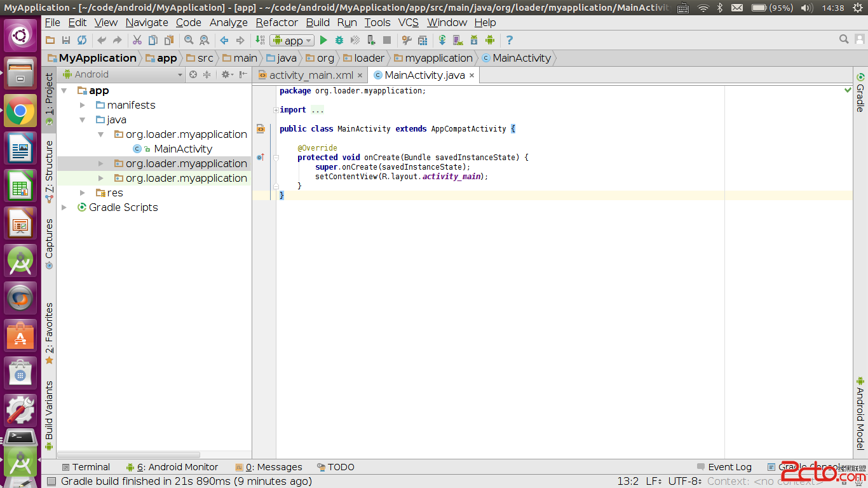The height and width of the screenshot is (488, 868).
Task: Expand the manifests folder in the tree
Action: (83, 105)
